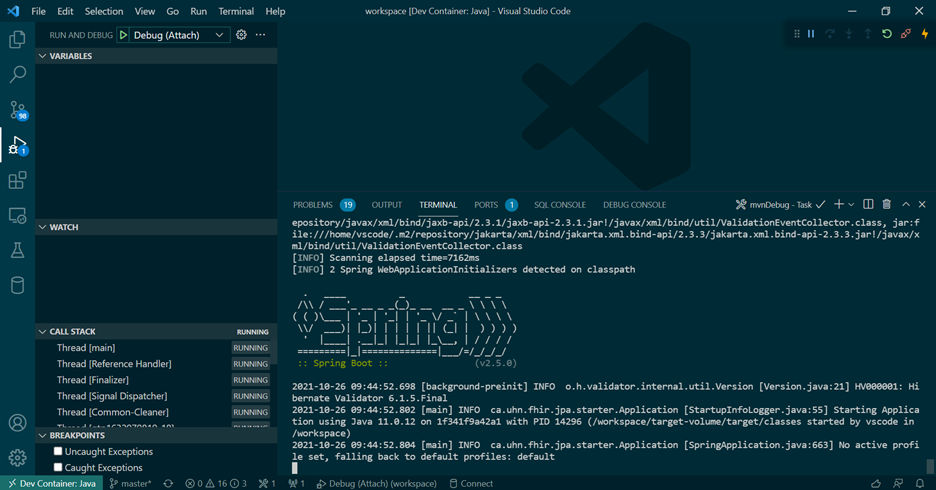Open the database view in activity bar
The width and height of the screenshot is (936, 490).
click(x=17, y=285)
